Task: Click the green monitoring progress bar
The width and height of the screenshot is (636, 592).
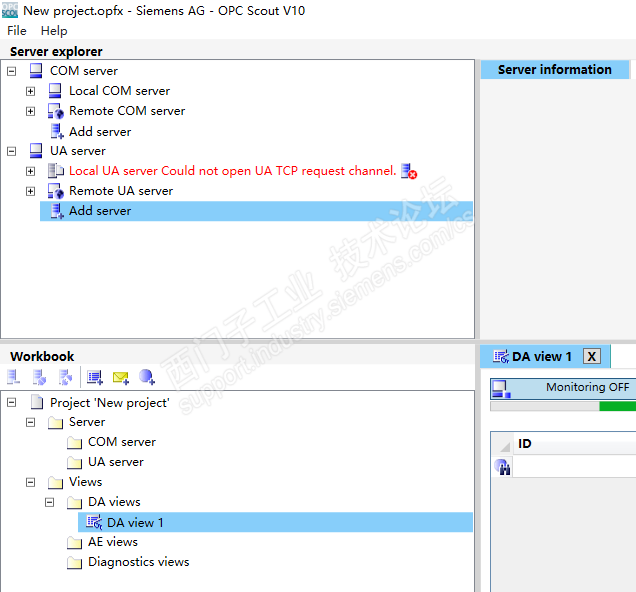Action: click(617, 406)
